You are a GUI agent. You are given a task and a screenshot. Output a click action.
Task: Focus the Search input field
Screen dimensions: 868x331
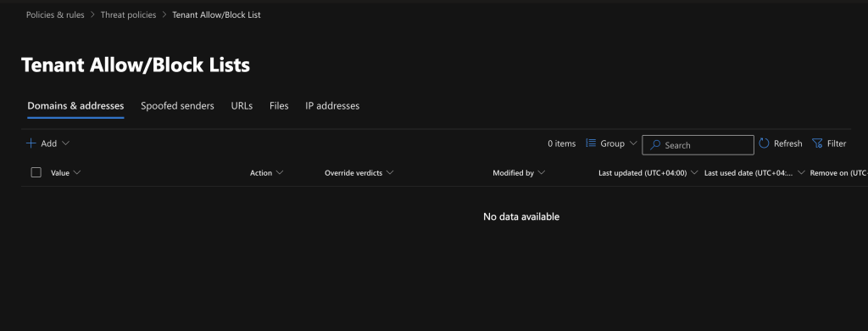698,145
